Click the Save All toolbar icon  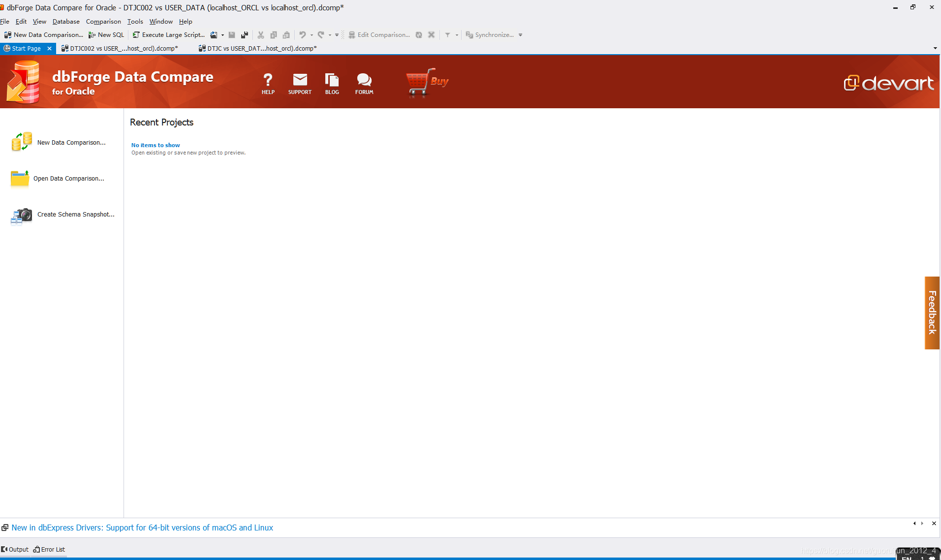(x=245, y=35)
